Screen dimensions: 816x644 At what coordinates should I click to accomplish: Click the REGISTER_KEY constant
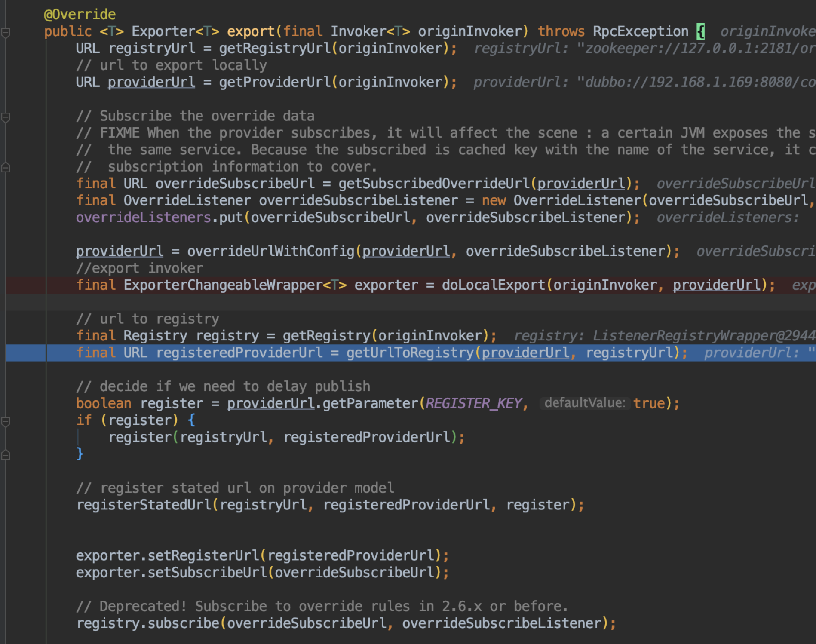(474, 404)
